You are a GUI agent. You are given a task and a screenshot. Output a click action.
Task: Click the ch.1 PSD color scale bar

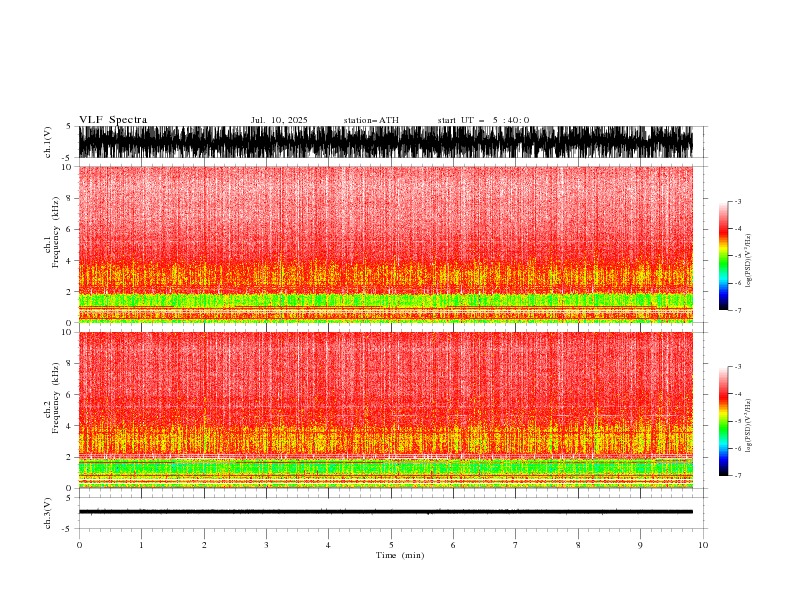click(723, 256)
